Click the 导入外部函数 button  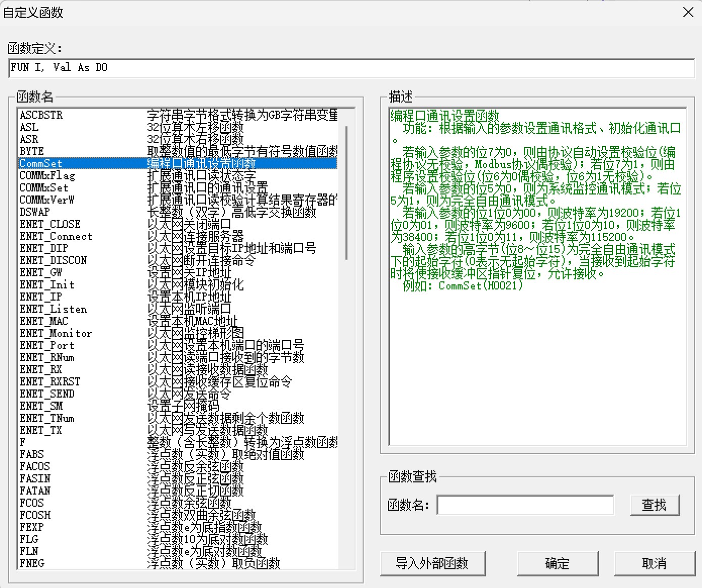click(432, 563)
